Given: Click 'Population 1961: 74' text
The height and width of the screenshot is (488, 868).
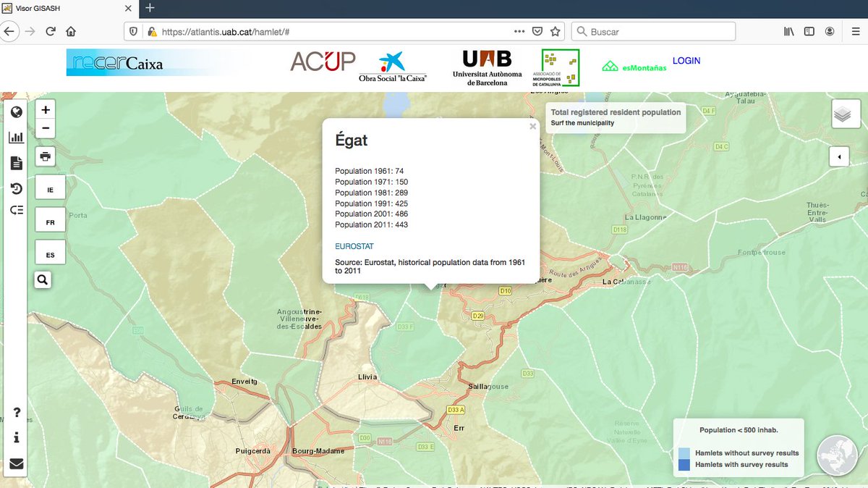Looking at the screenshot, I should click(370, 171).
